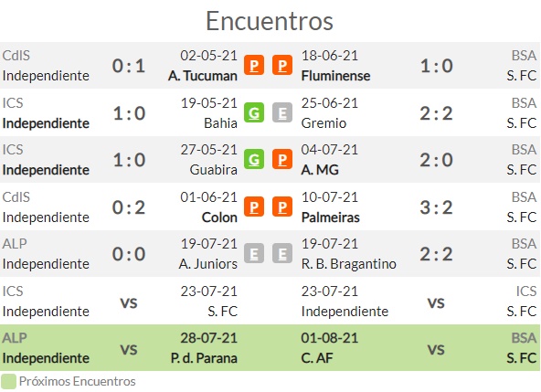Click the orange P badge beside Fluminense
The image size is (541, 392).
pyautogui.click(x=282, y=65)
